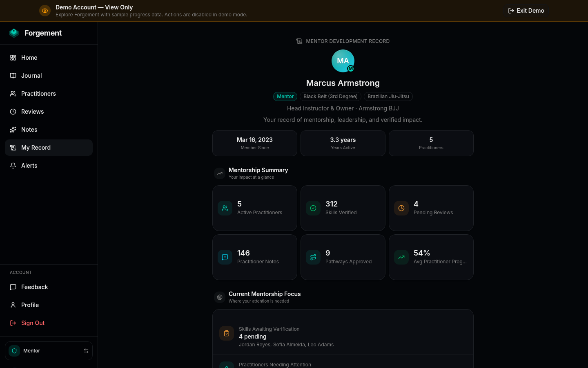Open the Notes section
The image size is (588, 368).
click(49, 130)
